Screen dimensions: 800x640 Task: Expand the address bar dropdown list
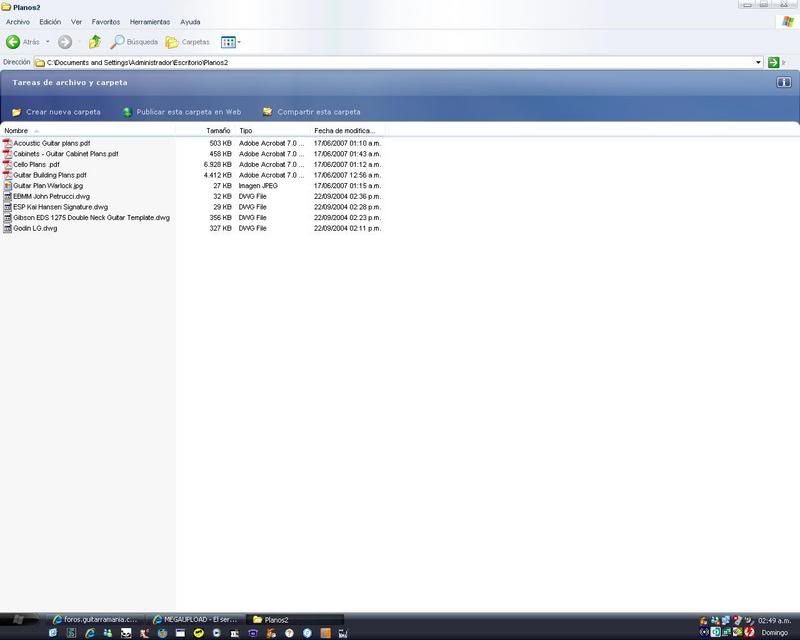click(758, 62)
